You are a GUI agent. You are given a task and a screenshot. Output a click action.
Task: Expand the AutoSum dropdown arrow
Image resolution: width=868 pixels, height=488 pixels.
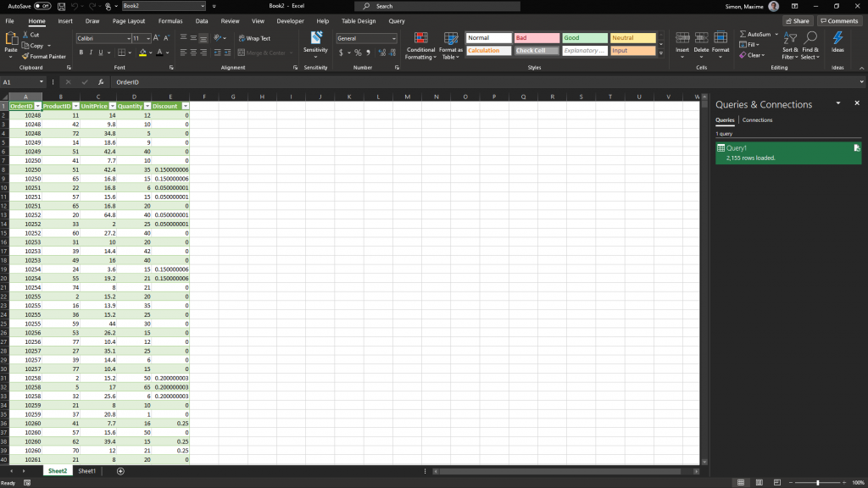776,34
